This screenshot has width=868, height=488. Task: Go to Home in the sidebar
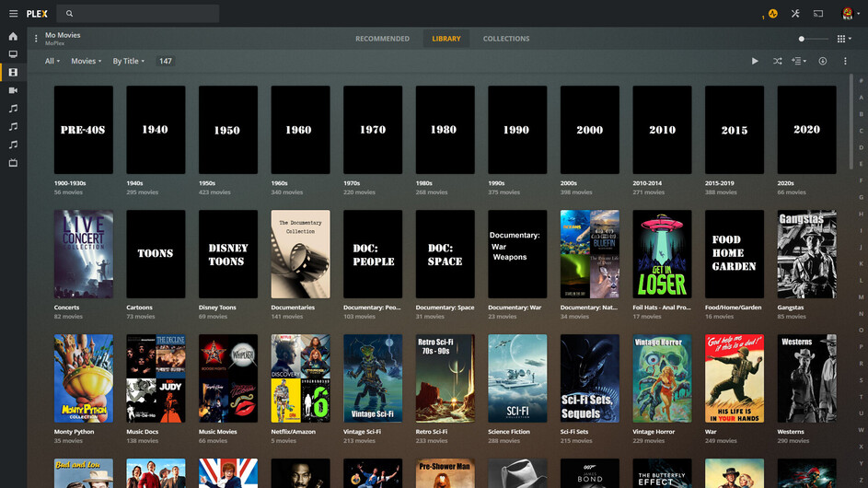point(13,37)
